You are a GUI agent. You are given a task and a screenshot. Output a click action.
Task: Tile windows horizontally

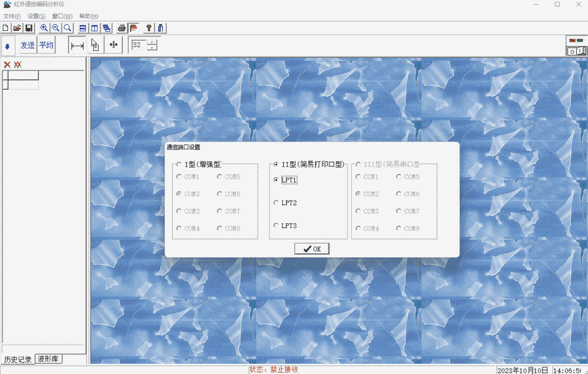click(x=83, y=28)
